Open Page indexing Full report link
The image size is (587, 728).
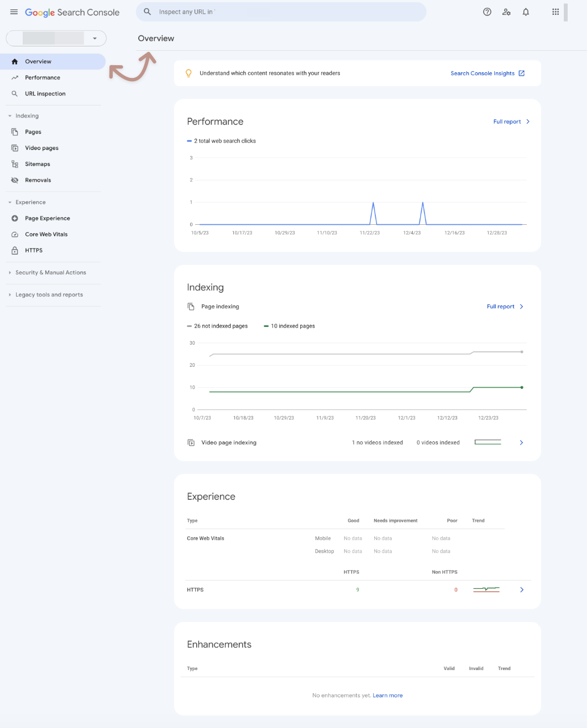click(x=505, y=307)
